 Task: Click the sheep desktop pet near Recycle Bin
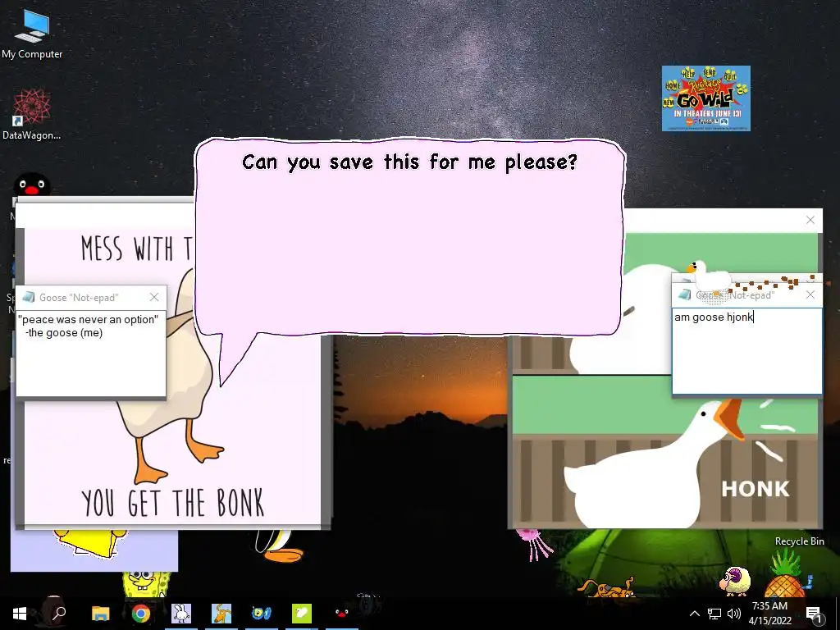(x=735, y=582)
